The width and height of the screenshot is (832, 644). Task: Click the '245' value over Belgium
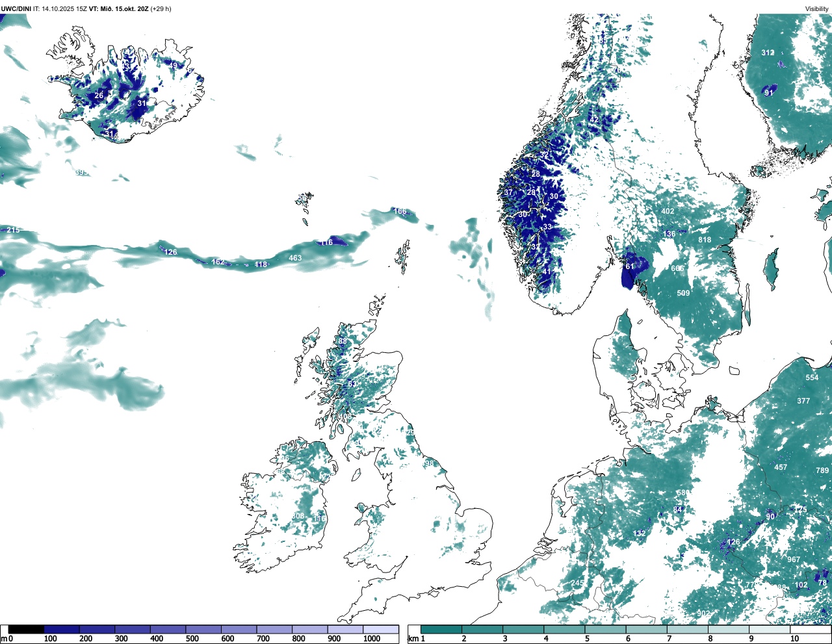pyautogui.click(x=577, y=583)
